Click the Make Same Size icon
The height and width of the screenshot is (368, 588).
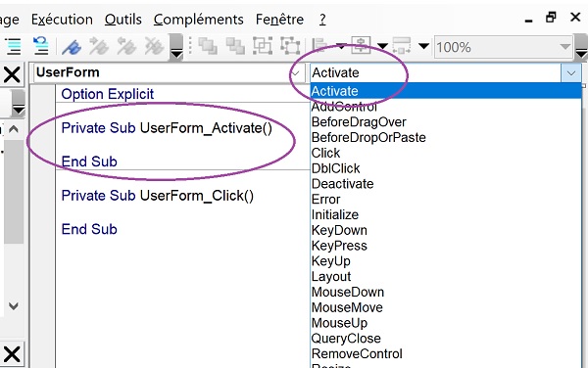coord(402,46)
